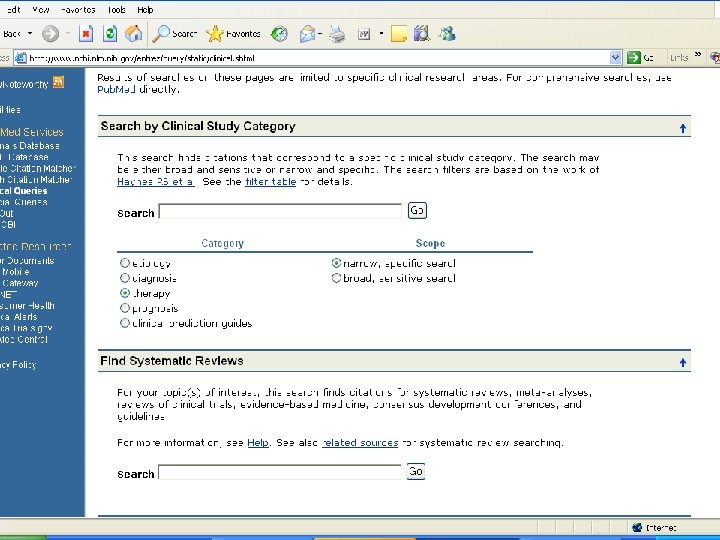Open the Forward button history dropdown
720x540 pixels.
click(68, 34)
